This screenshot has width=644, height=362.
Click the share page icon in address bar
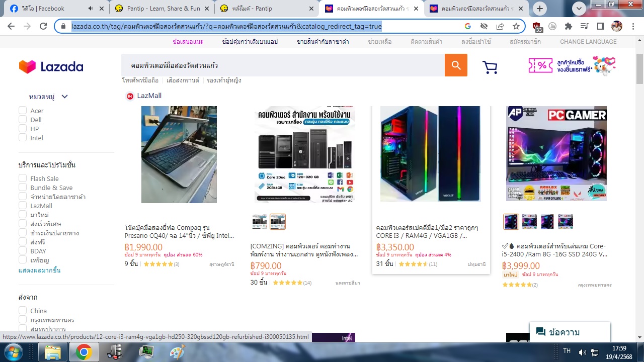500,26
